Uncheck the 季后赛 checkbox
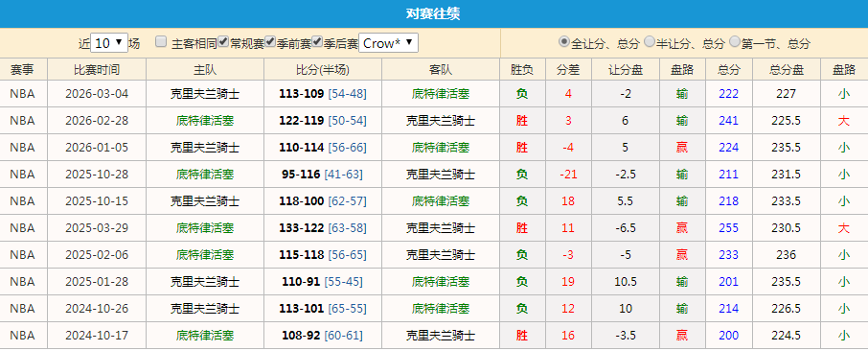 point(317,41)
